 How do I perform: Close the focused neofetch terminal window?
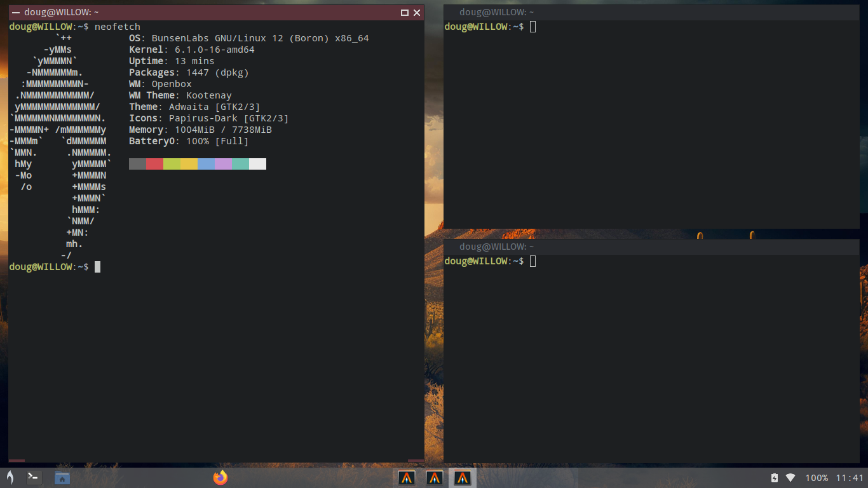pos(417,13)
